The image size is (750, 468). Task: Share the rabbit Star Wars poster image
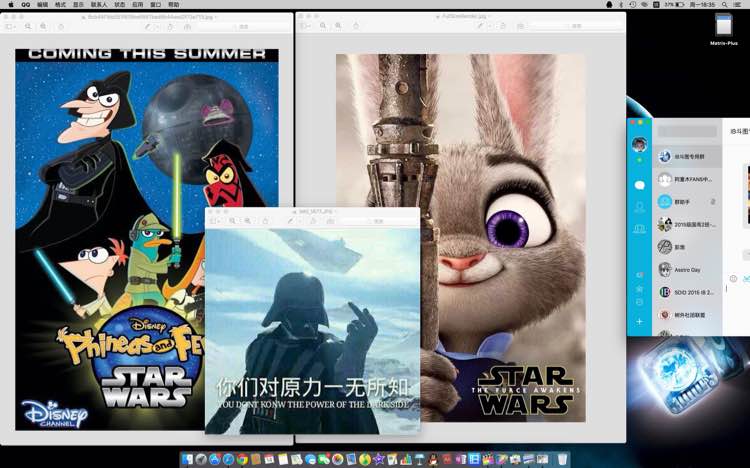(356, 26)
